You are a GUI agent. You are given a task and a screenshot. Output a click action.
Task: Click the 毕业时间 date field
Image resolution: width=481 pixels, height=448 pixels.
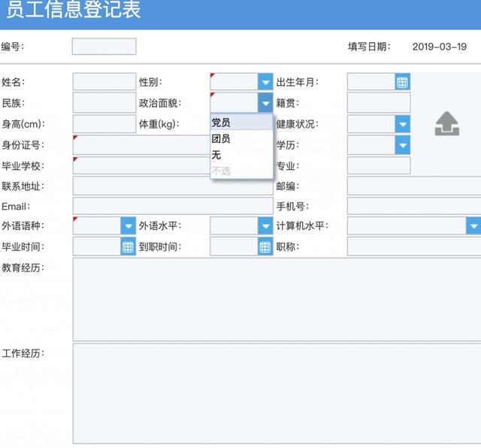(97, 247)
